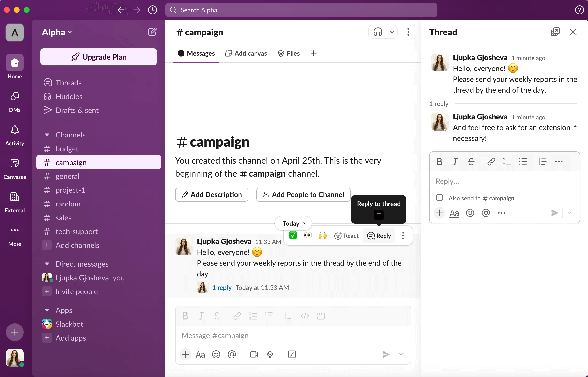Viewport: 588px width, 377px height.
Task: Open the Files tab
Action: (289, 53)
